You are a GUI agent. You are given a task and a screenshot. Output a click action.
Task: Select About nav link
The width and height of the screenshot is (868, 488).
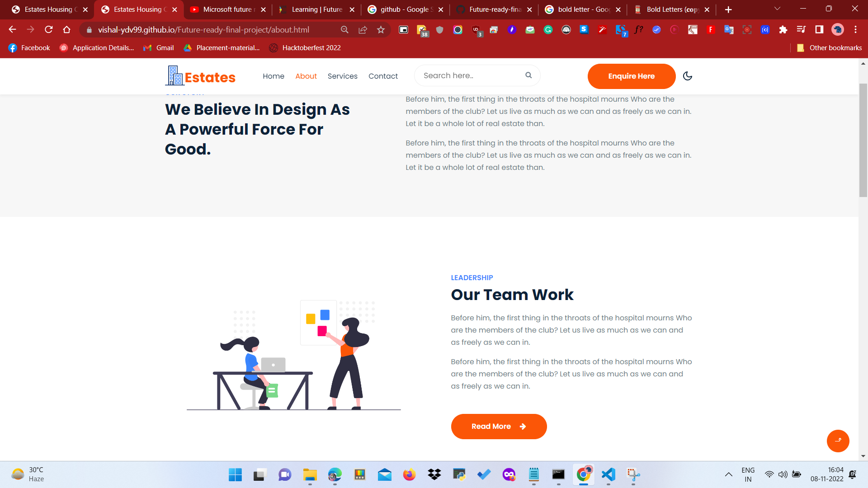point(306,76)
